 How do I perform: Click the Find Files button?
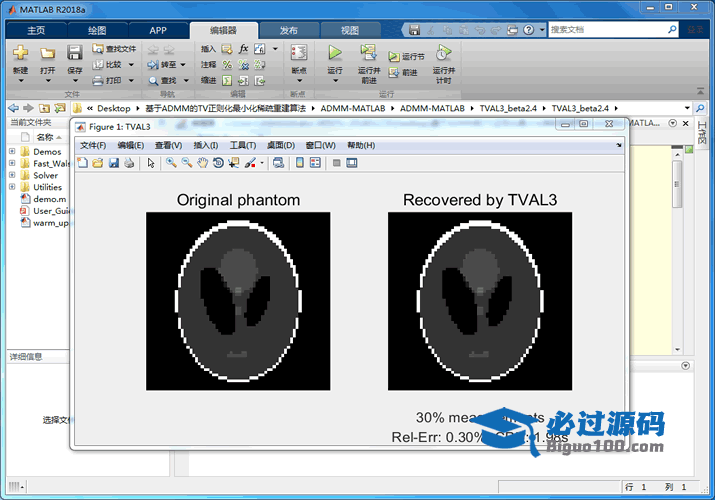tap(114, 48)
